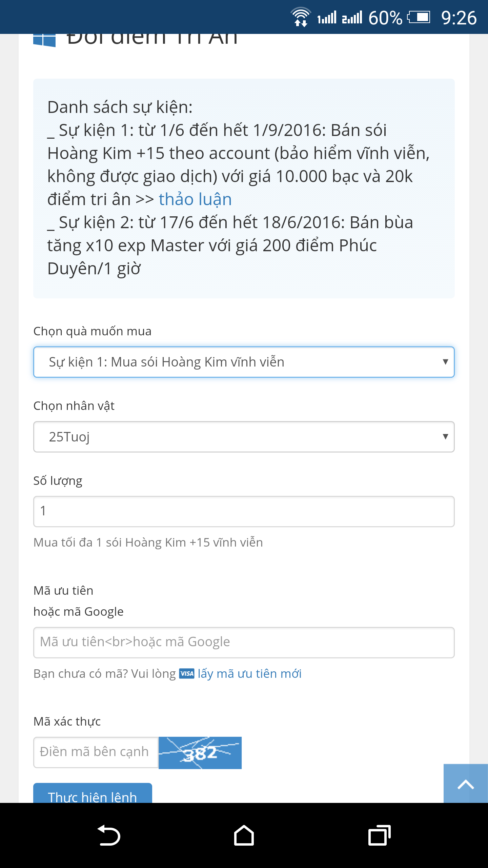488x868 pixels.
Task: Tap the Android back navigation icon
Action: point(108,835)
